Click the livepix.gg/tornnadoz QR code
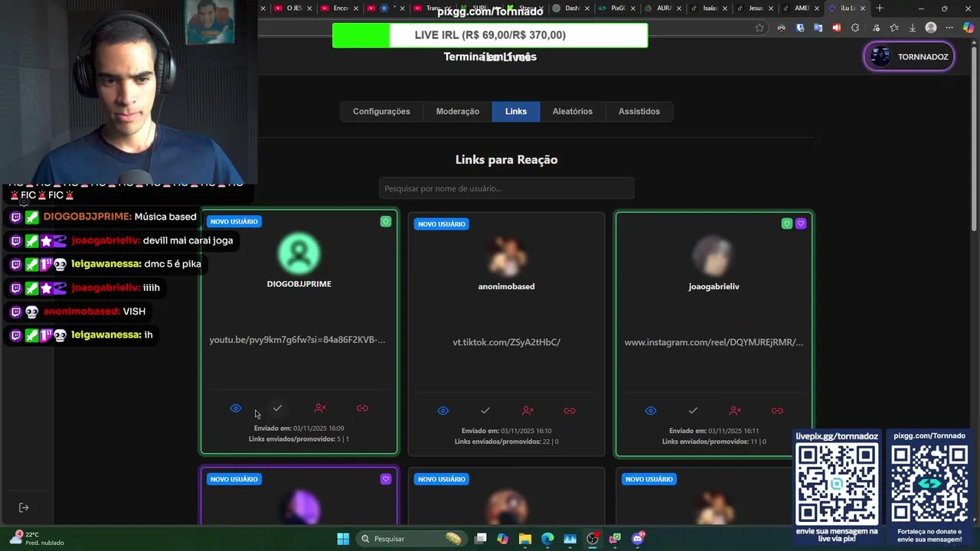This screenshot has width=980, height=551. (x=837, y=483)
